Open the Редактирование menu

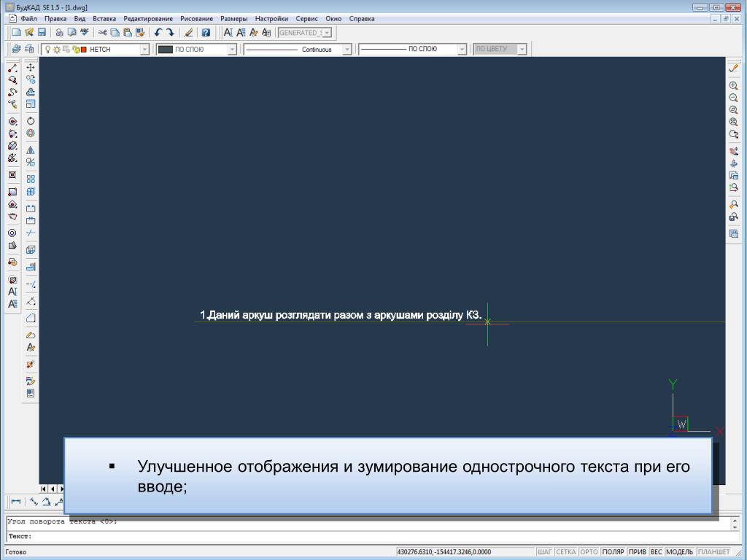click(x=148, y=18)
